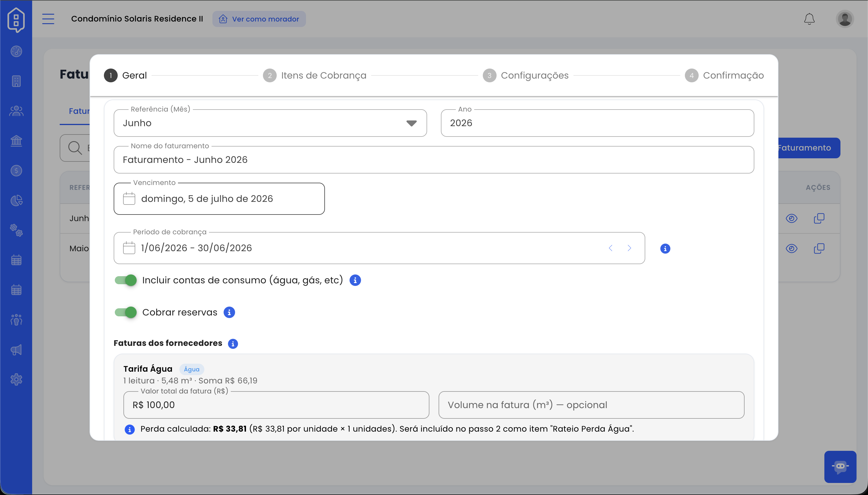Screen dimensions: 868x495
Task: Go to next billing period
Action: (x=629, y=248)
